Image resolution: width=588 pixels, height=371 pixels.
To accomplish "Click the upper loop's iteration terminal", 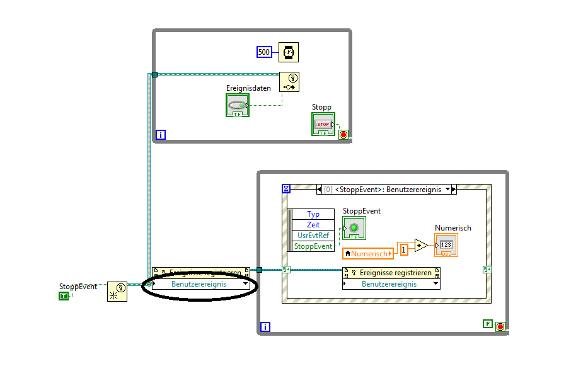I will point(161,135).
